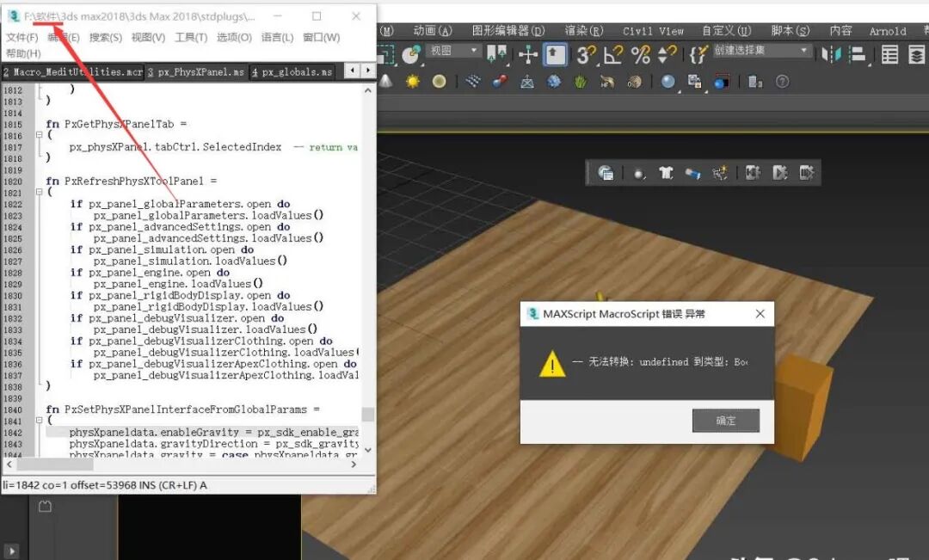Select MassFX rigid body sphere icon

coord(638,174)
